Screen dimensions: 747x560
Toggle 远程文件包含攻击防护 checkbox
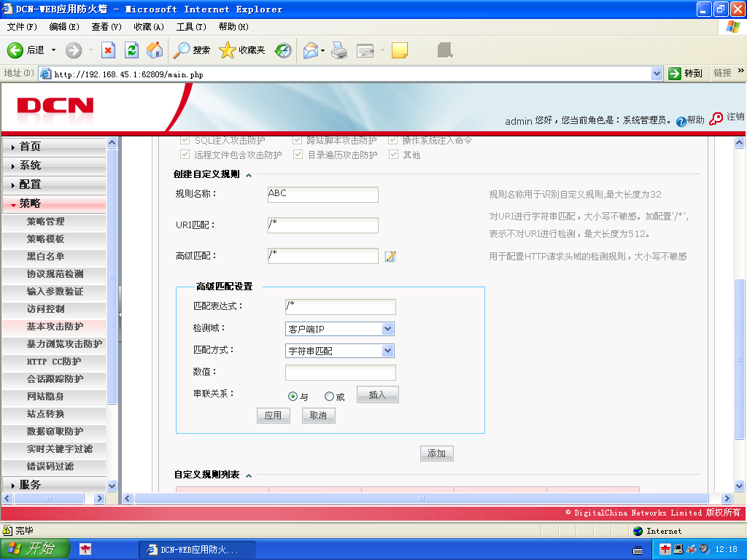coord(185,155)
